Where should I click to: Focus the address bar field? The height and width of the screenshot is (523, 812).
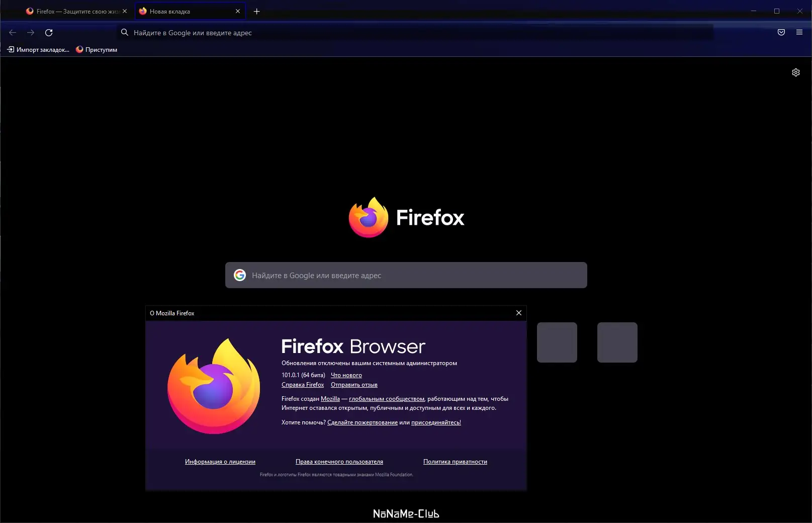pyautogui.click(x=415, y=33)
